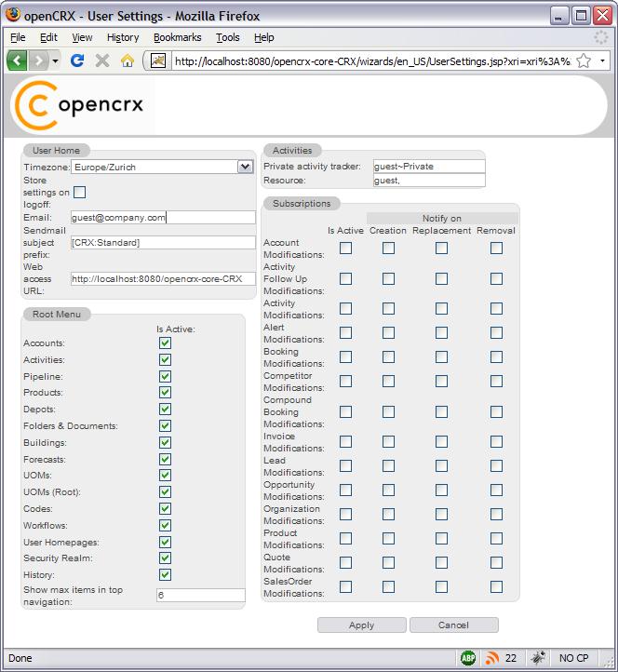This screenshot has width=618, height=672.
Task: Check Alert Modifications Replacement checkbox
Action: coord(441,332)
